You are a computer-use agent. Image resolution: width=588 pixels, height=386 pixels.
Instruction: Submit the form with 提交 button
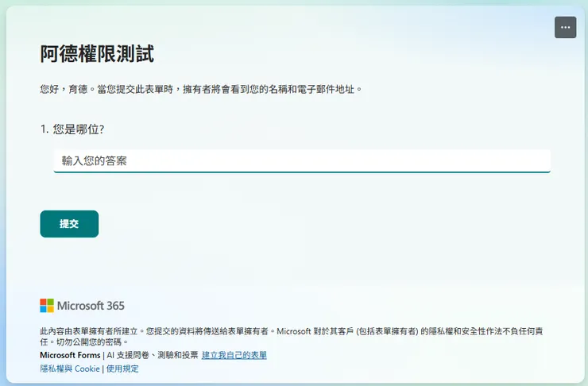tap(69, 224)
